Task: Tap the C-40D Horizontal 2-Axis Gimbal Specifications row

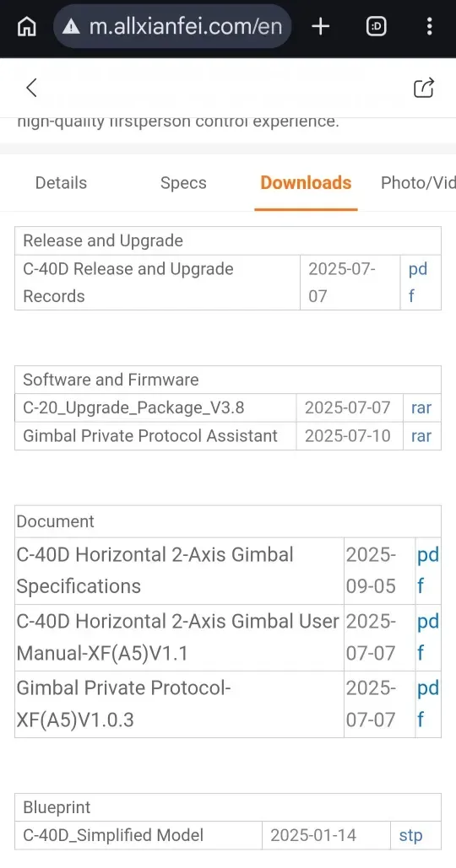Action: pos(228,570)
